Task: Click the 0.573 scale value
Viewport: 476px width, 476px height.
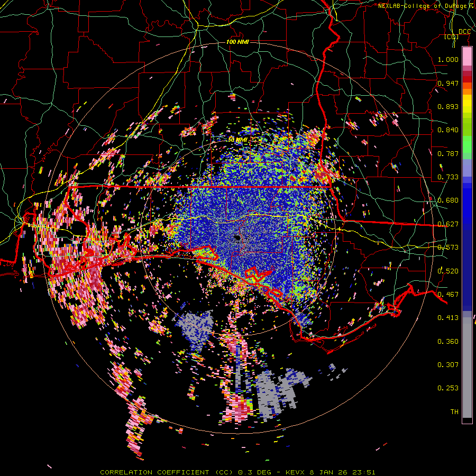Action: pos(448,248)
